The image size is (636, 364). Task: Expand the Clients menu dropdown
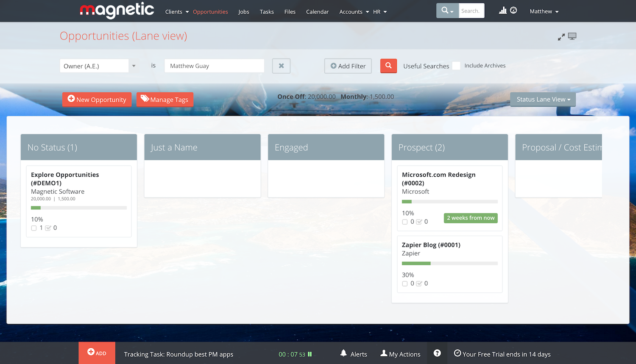click(x=177, y=11)
